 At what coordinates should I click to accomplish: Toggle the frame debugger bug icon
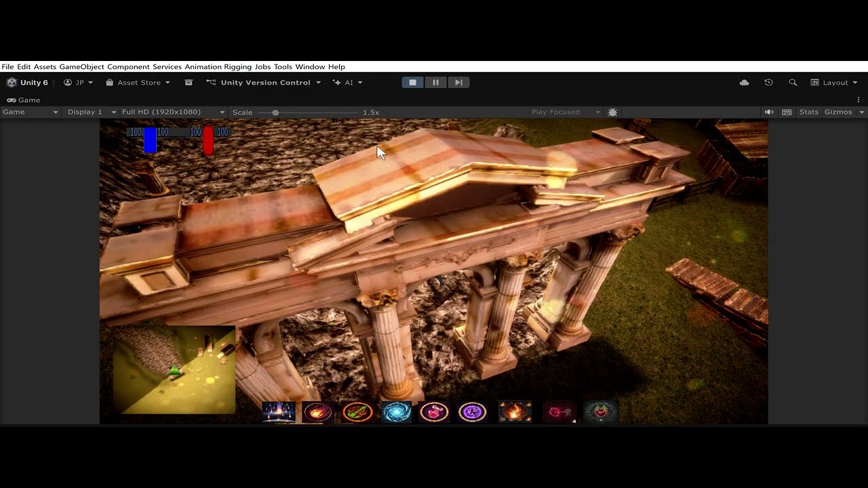(x=613, y=112)
